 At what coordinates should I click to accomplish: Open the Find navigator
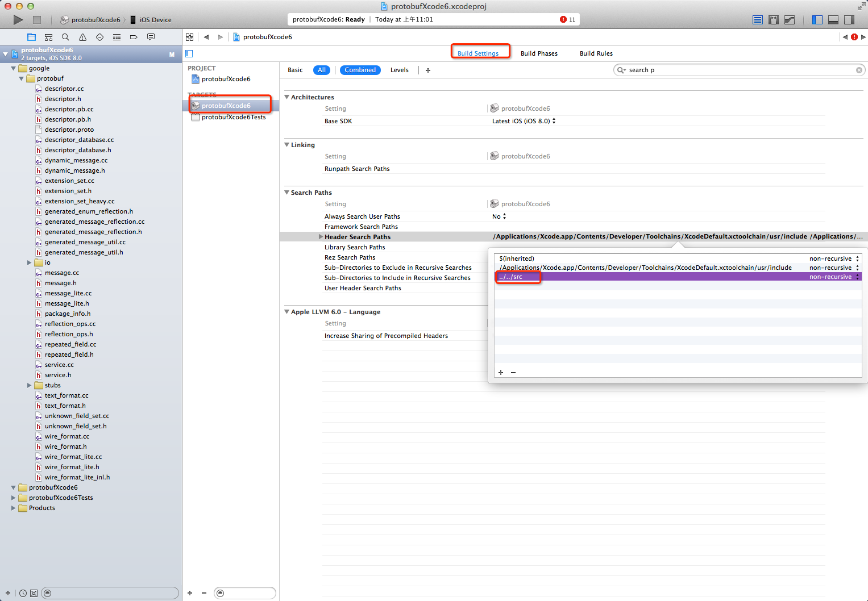point(65,37)
